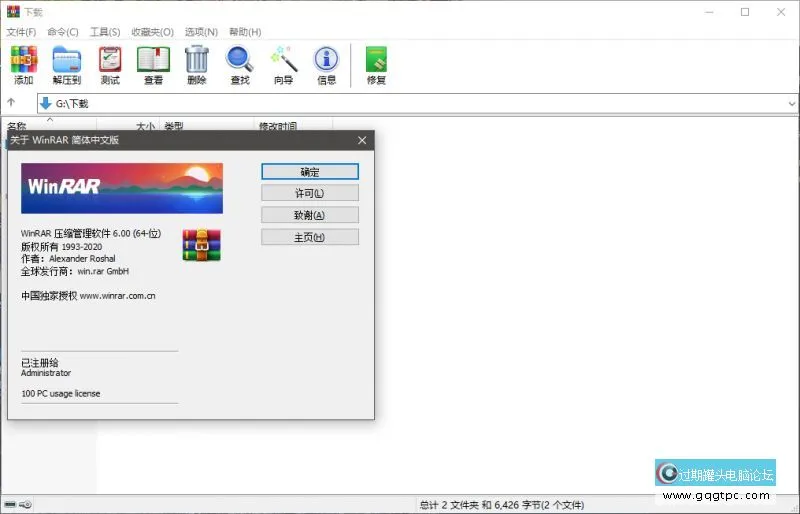Image resolution: width=800 pixels, height=514 pixels.
Task: Click the 信息 (Info) toolbar icon
Action: point(326,62)
